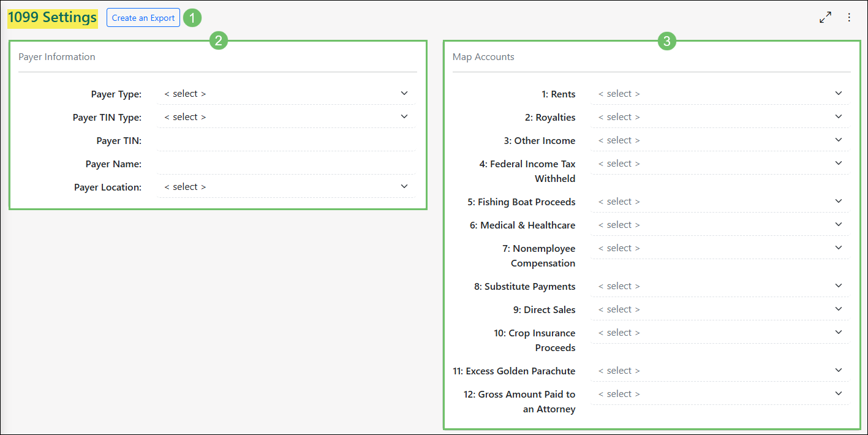Click the 1: Rents label
868x435 pixels.
559,94
